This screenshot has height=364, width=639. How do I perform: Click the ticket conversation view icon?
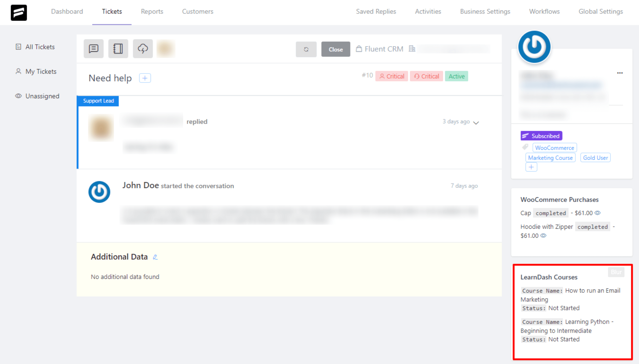(x=93, y=49)
